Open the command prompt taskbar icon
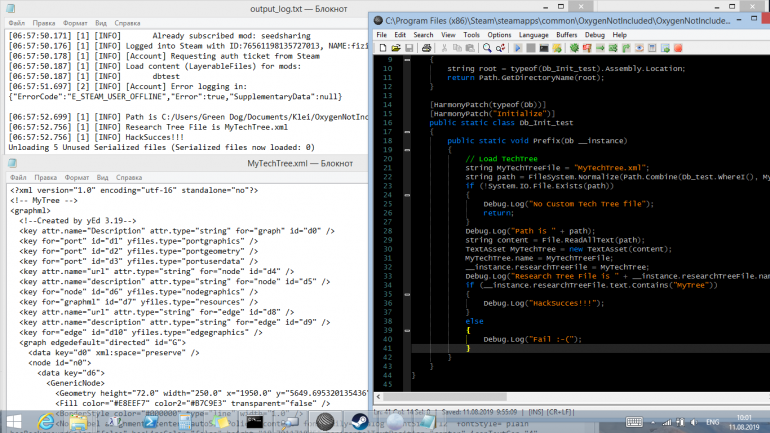770x433 pixels. click(x=254, y=422)
